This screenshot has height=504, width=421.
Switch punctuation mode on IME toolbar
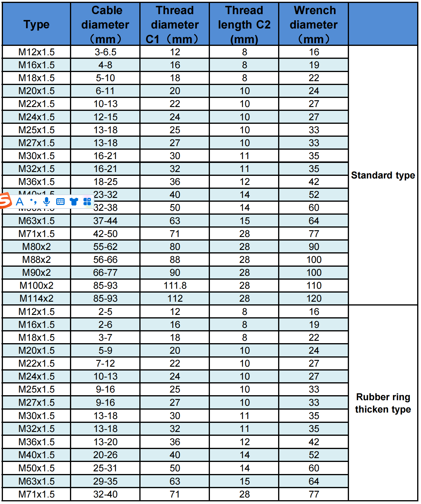33,202
